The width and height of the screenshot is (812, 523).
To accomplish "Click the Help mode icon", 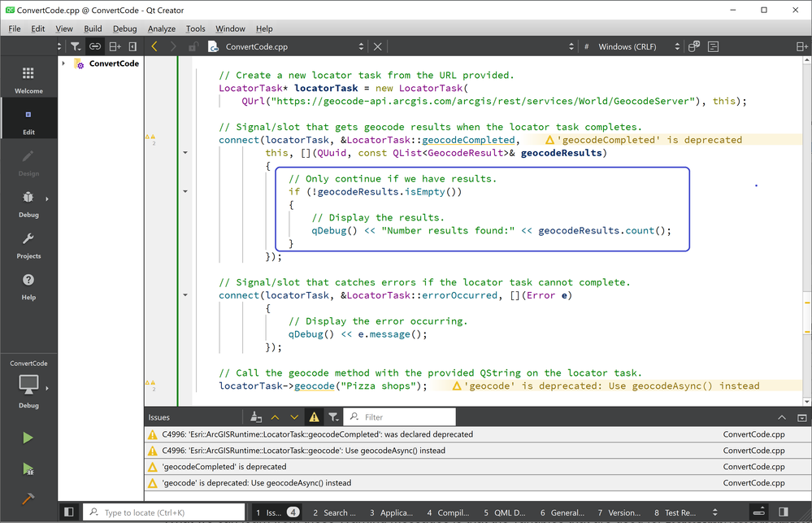I will click(28, 285).
